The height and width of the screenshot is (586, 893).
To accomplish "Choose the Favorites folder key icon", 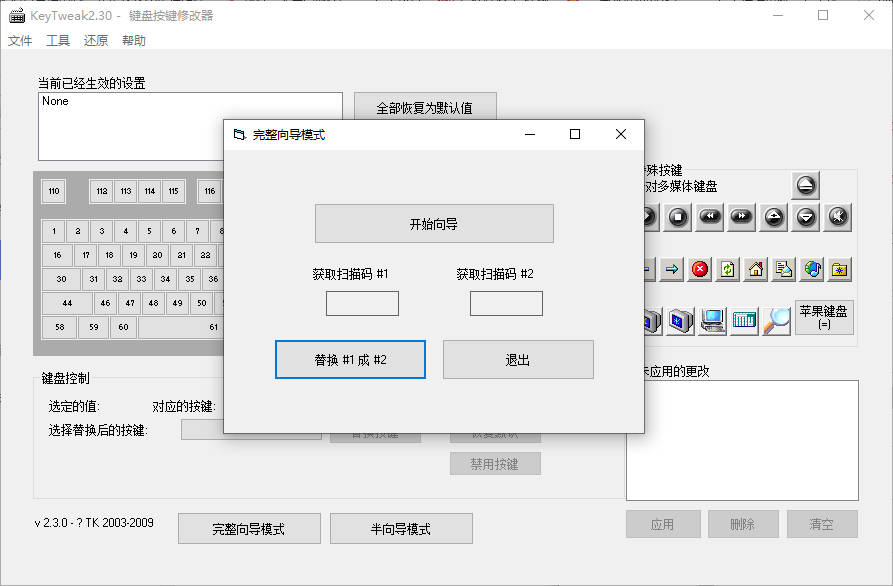I will point(839,269).
